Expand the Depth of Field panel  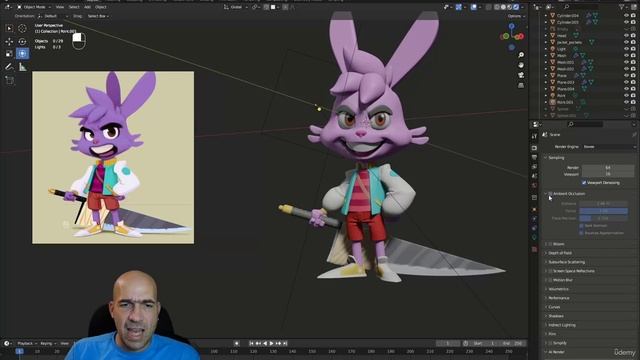pos(560,253)
